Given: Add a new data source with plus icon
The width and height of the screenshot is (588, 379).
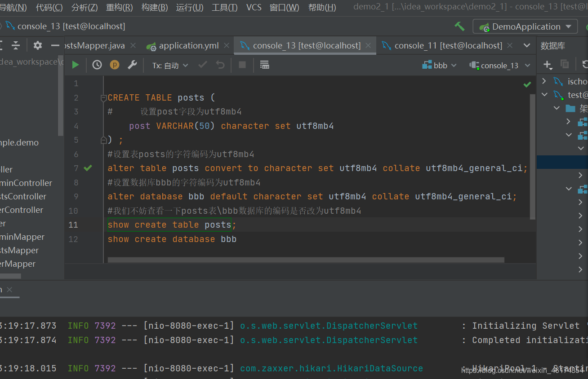Looking at the screenshot, I should tap(548, 65).
